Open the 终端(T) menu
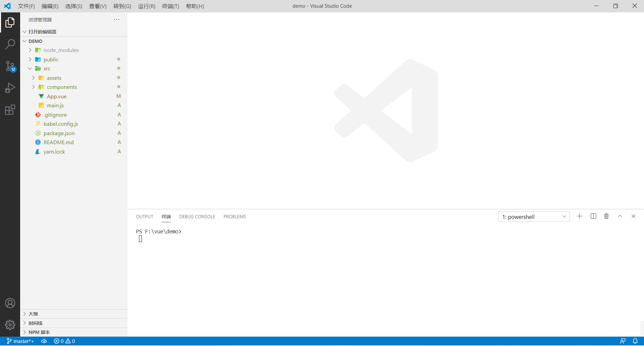 click(170, 6)
